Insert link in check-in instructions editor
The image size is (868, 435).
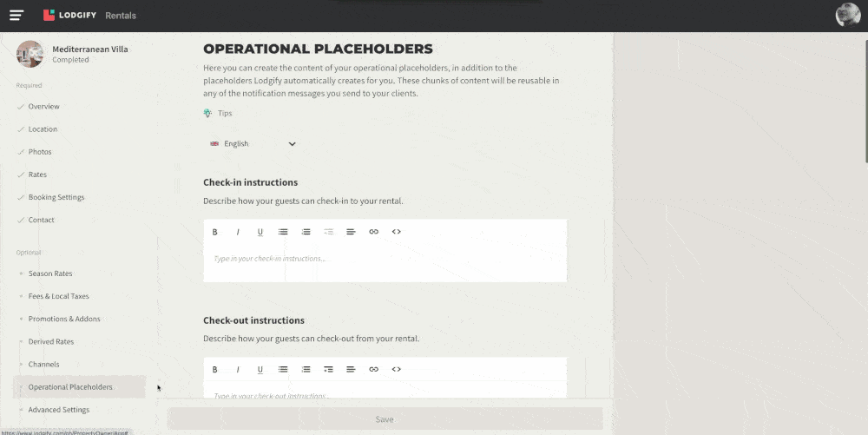tap(373, 232)
